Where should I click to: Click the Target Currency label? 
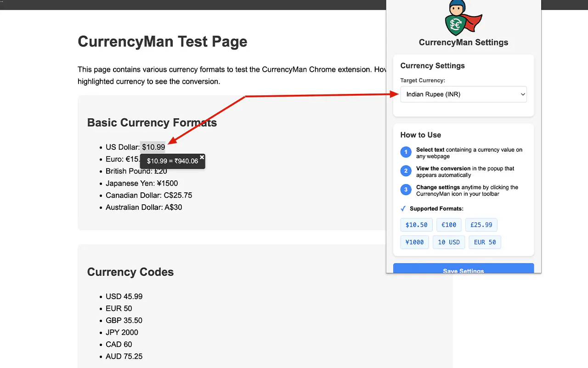[423, 80]
